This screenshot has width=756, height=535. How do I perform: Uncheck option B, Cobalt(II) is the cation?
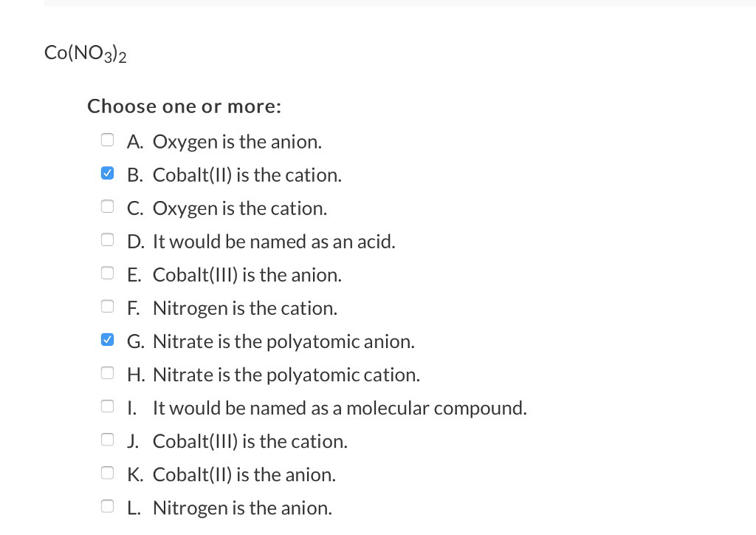tap(107, 173)
